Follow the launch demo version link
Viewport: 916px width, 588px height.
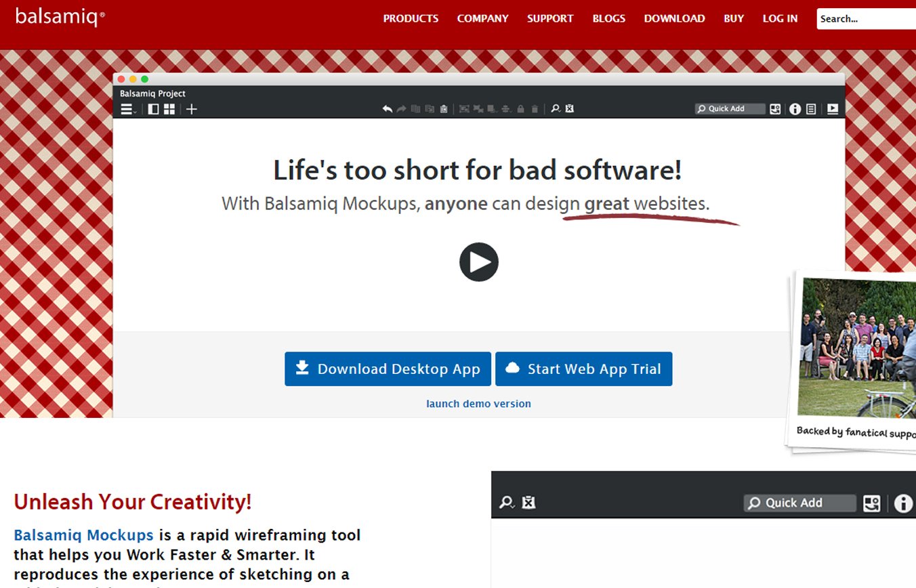tap(478, 404)
